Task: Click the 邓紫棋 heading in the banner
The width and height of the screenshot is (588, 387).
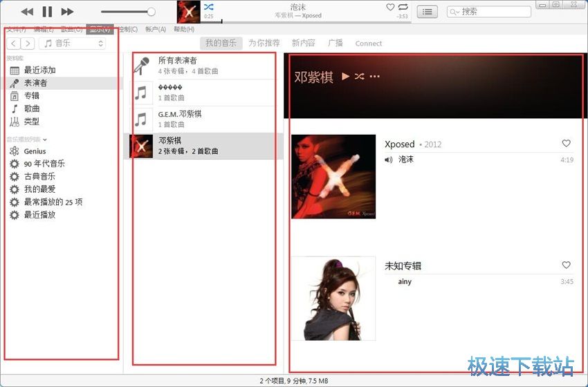Action: click(314, 77)
